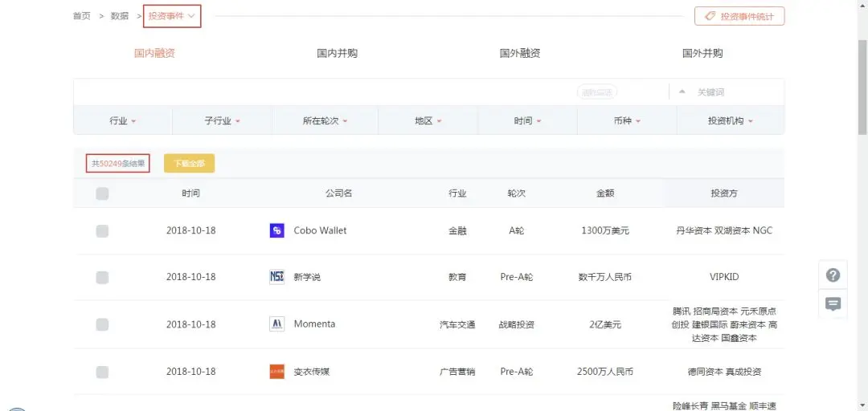Open the help question mark icon

833,275
